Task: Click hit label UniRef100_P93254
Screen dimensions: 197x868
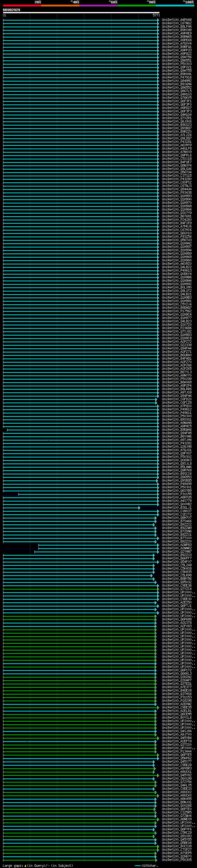Action: point(176,236)
